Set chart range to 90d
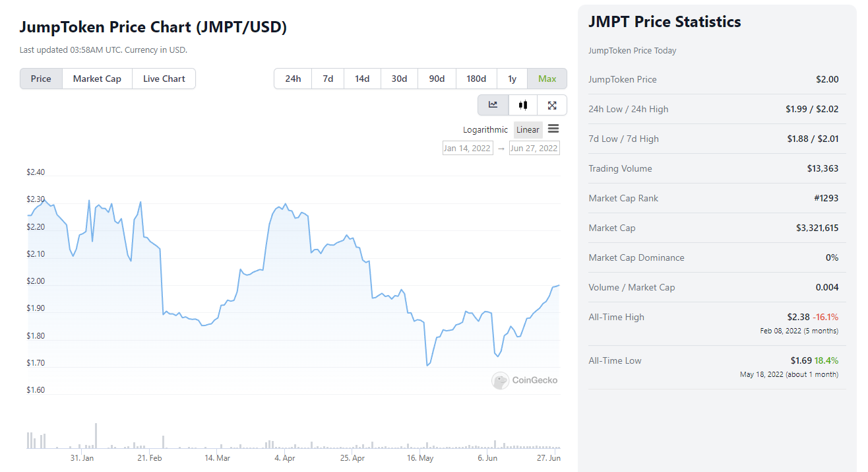The image size is (868, 472). 437,79
